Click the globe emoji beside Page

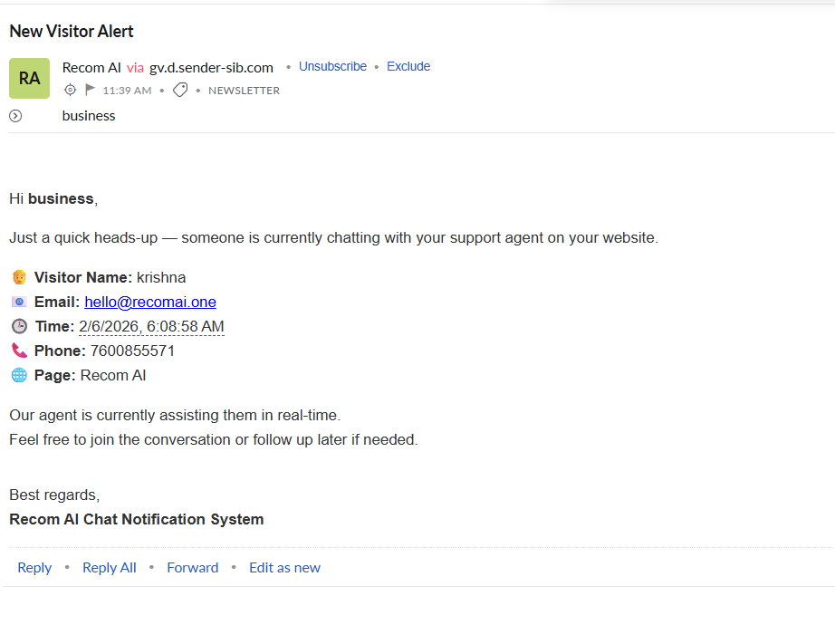coord(19,375)
